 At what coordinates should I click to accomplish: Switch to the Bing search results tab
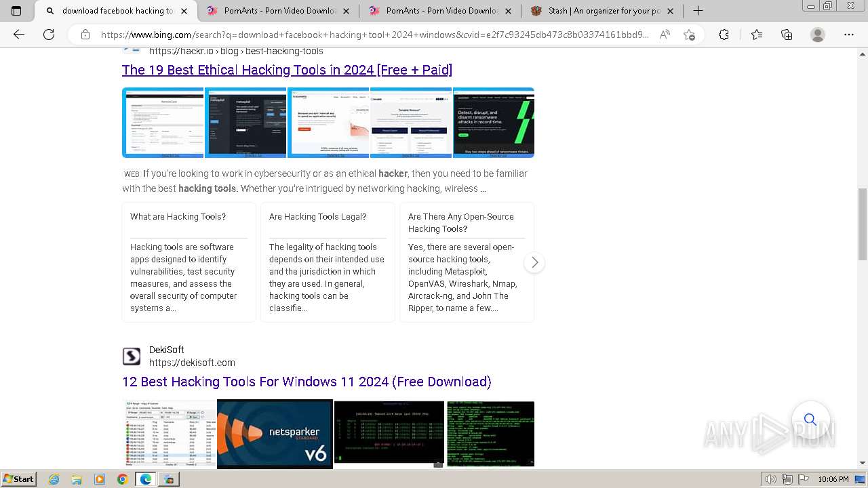point(117,11)
